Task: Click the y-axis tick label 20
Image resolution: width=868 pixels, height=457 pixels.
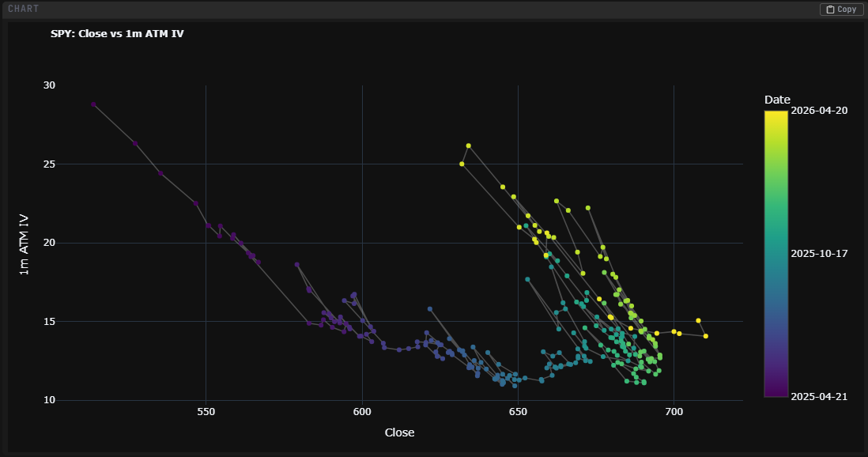Action: coord(49,243)
